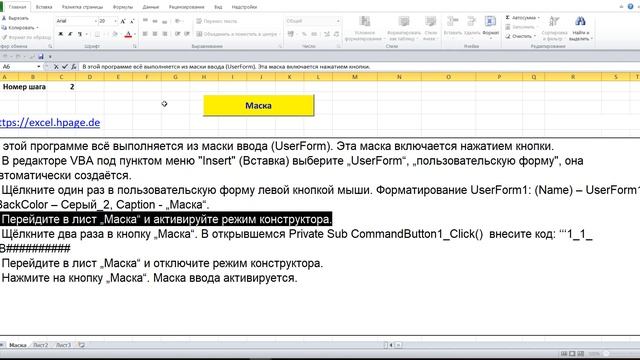The image size is (640, 360).
Task: Switch to the Надстройки ribbon tab
Action: click(244, 7)
